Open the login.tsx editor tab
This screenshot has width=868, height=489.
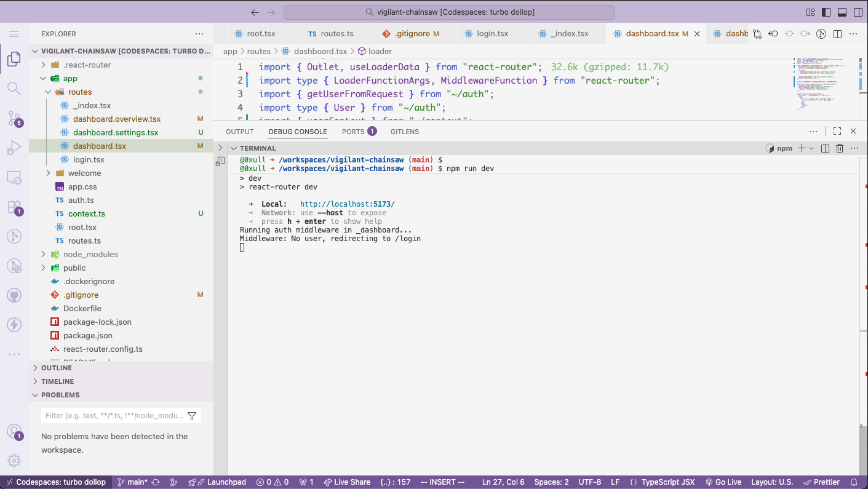coord(493,34)
